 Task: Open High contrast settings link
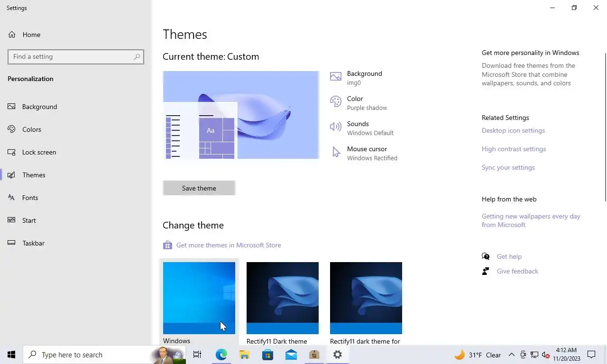(514, 149)
